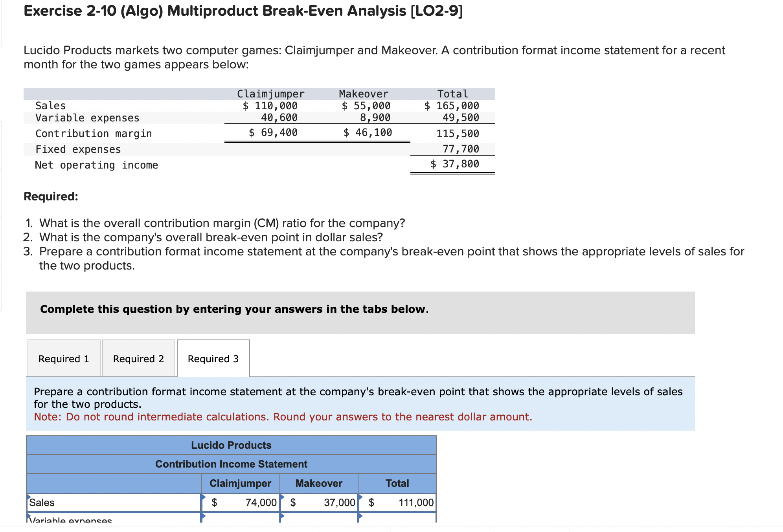The width and height of the screenshot is (783, 532).
Task: Click the blue corner marker in Claimjumper sales cell
Action: click(x=203, y=497)
